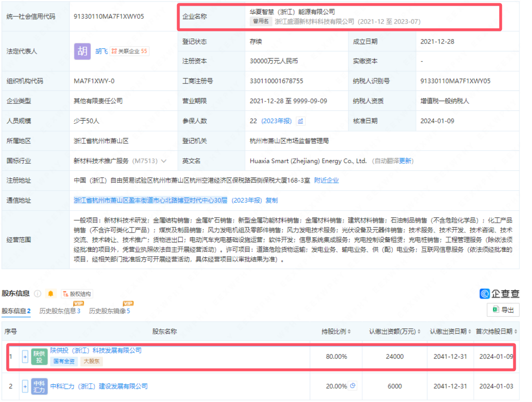This screenshot has width=532, height=402.
Task: Switch to the 历史股东信息 3 tab
Action: point(60,311)
